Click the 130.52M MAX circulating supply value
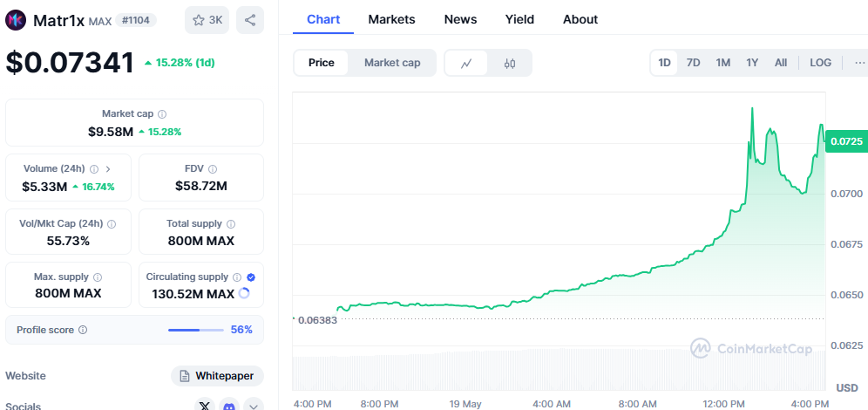This screenshot has width=868, height=410. (193, 294)
